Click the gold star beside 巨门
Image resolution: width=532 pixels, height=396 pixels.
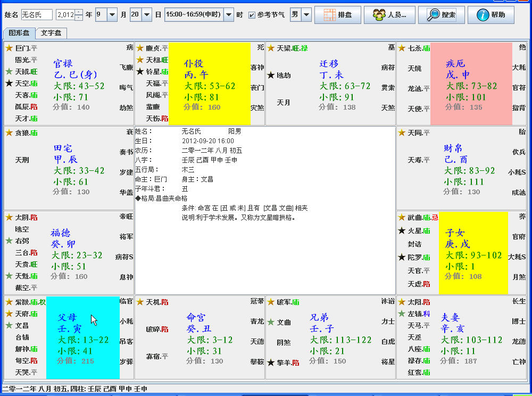(9, 48)
